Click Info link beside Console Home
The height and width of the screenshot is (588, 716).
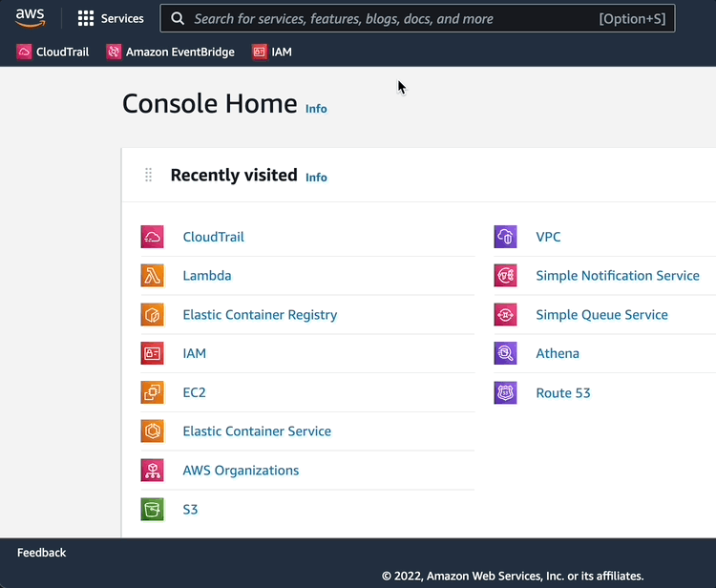click(316, 109)
